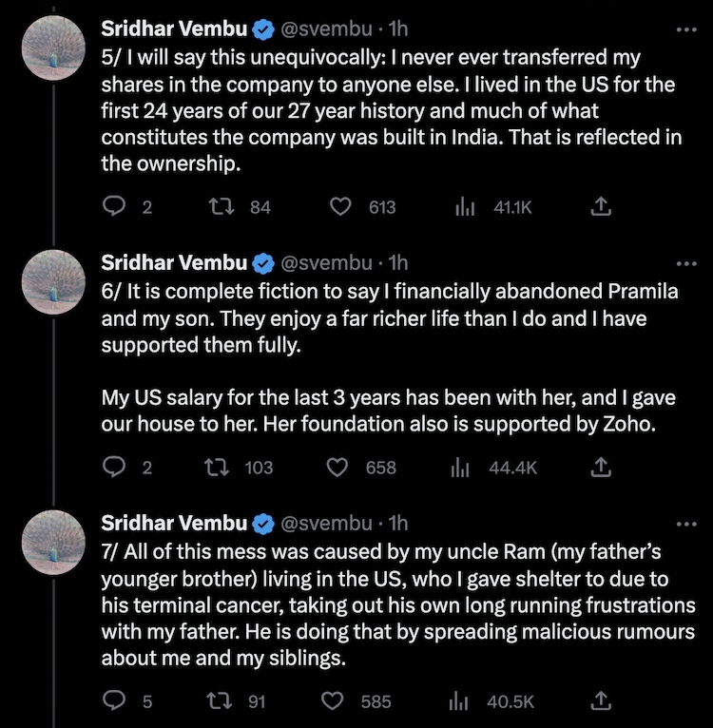Reply to tweet 7/ about uncle Ram
This screenshot has height=728, width=713.
[114, 701]
